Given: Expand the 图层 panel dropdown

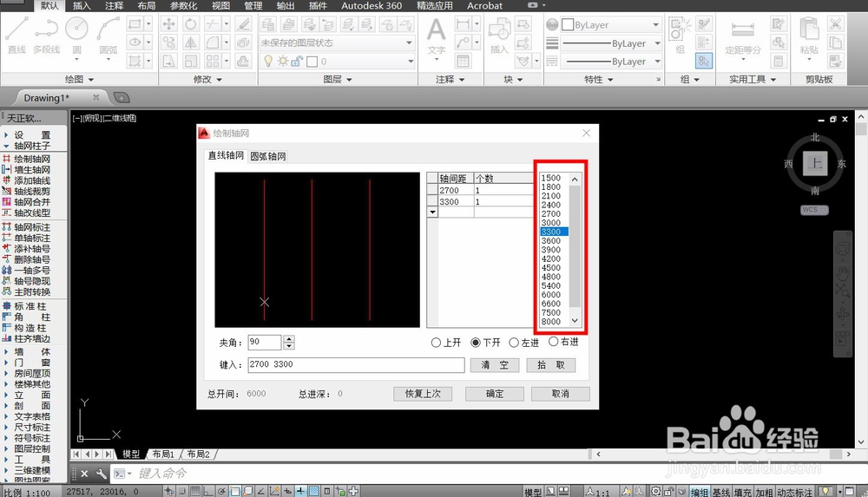Looking at the screenshot, I should point(338,80).
